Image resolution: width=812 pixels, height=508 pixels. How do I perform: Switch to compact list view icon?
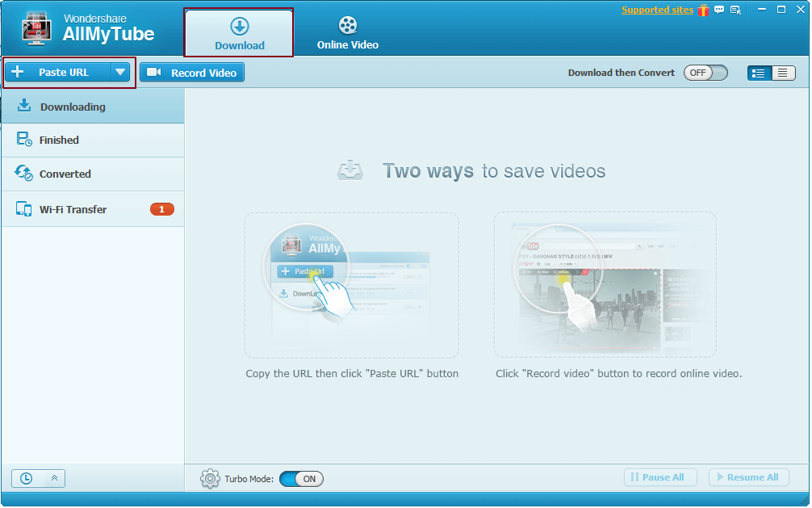tap(783, 73)
